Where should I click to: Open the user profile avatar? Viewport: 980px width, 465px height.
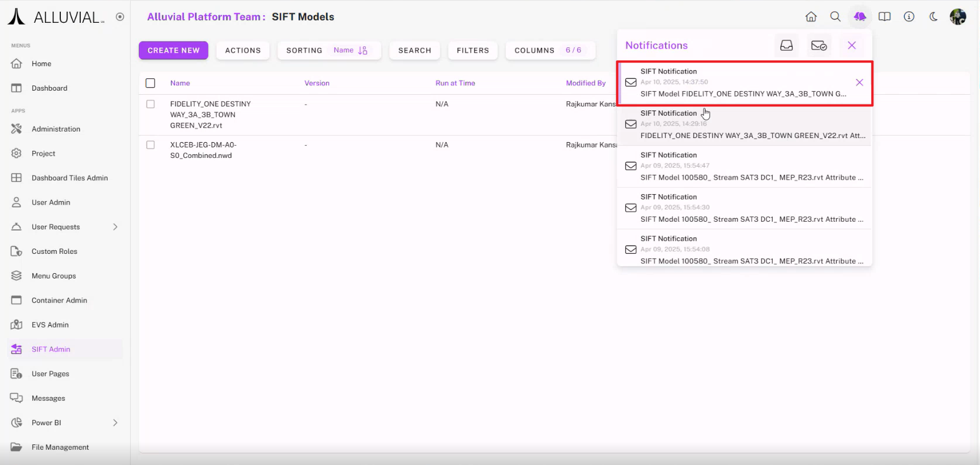958,17
